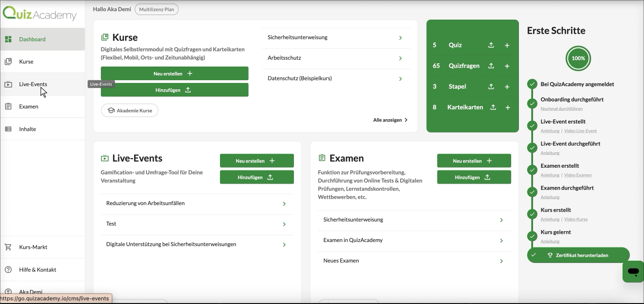This screenshot has width=644, height=304.
Task: Open Anleitung under Live-Event durchgeführt
Action: (550, 153)
